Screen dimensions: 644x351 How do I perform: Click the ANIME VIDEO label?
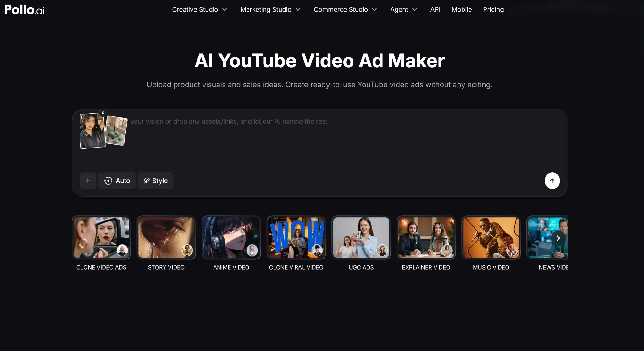click(x=231, y=267)
